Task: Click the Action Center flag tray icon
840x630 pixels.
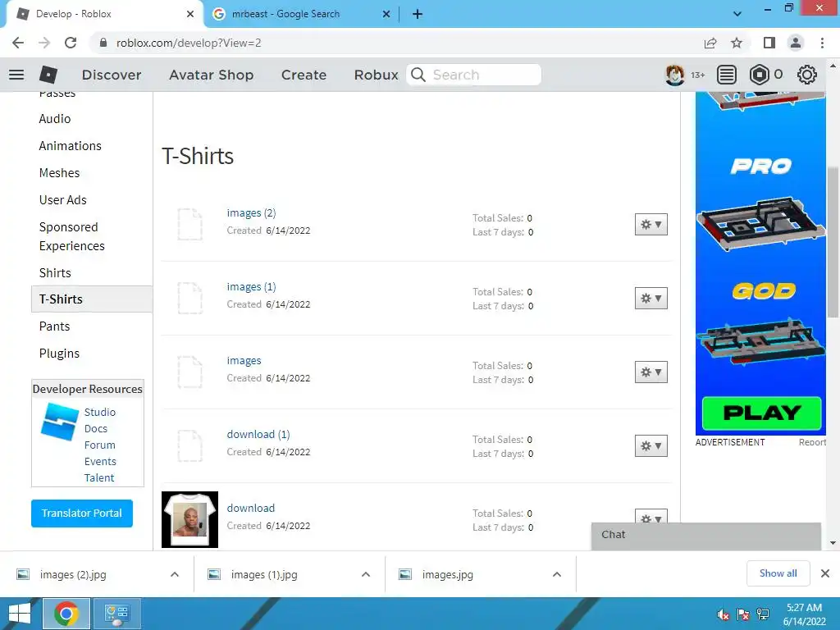Action: [743, 614]
